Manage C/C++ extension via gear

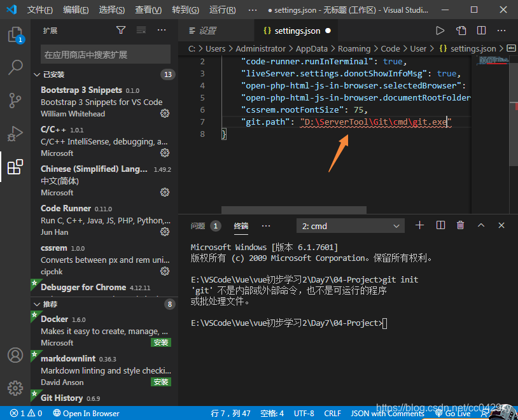tap(165, 153)
